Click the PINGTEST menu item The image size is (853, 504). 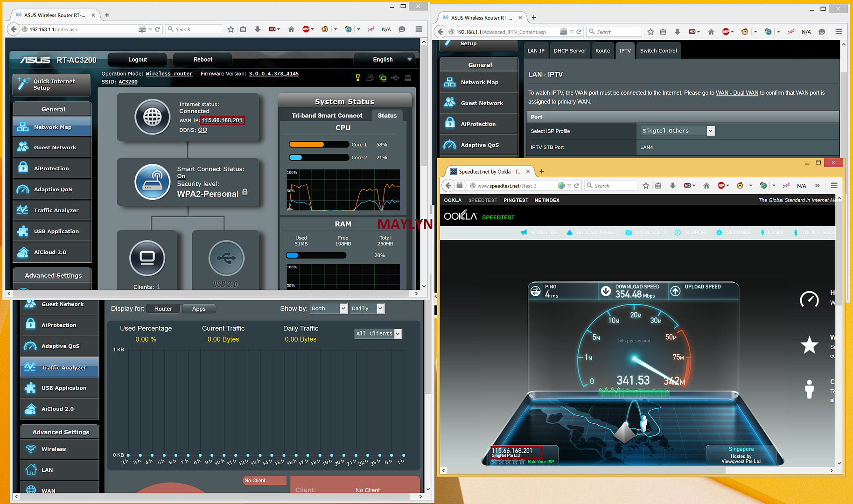[516, 200]
